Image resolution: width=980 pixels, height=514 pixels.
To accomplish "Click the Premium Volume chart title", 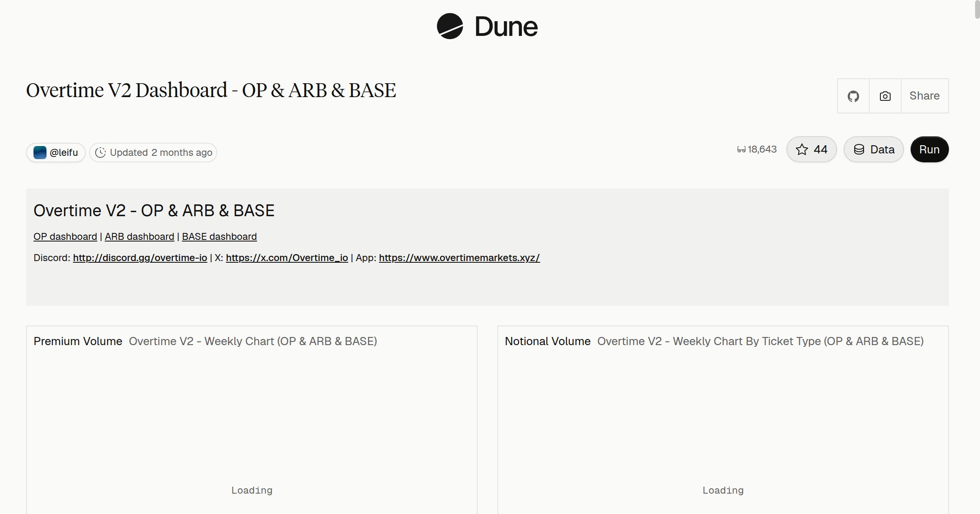I will click(x=78, y=341).
